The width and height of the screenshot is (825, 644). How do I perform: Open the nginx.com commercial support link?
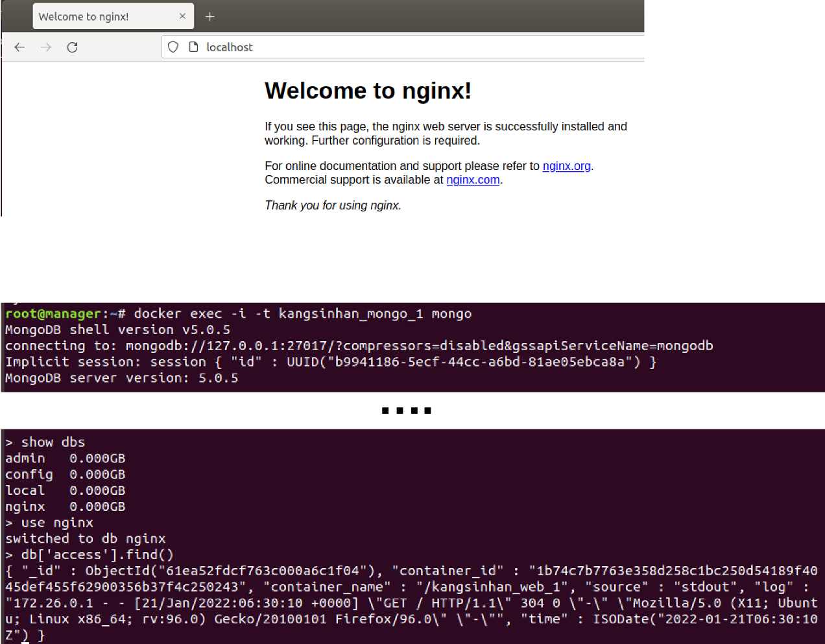(x=473, y=180)
